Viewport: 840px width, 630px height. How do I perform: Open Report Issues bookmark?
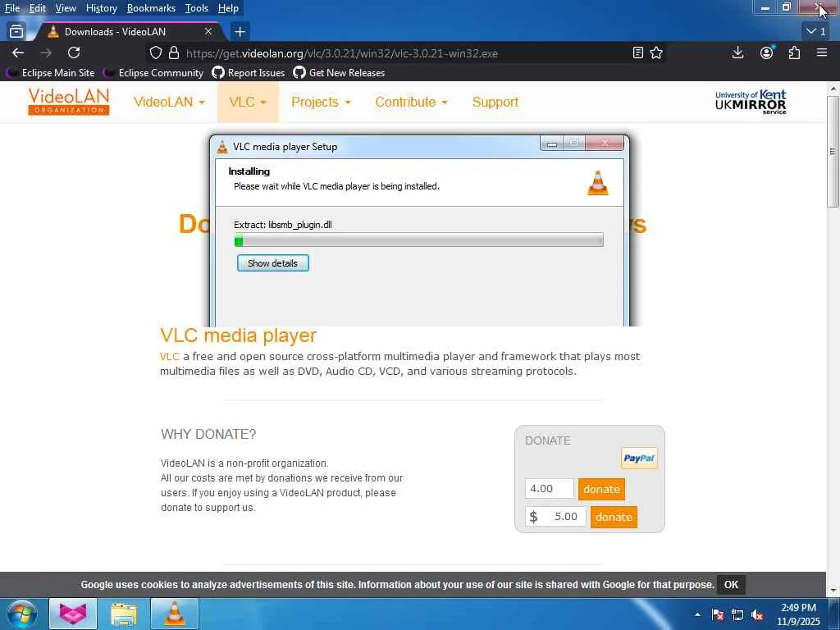[x=249, y=73]
